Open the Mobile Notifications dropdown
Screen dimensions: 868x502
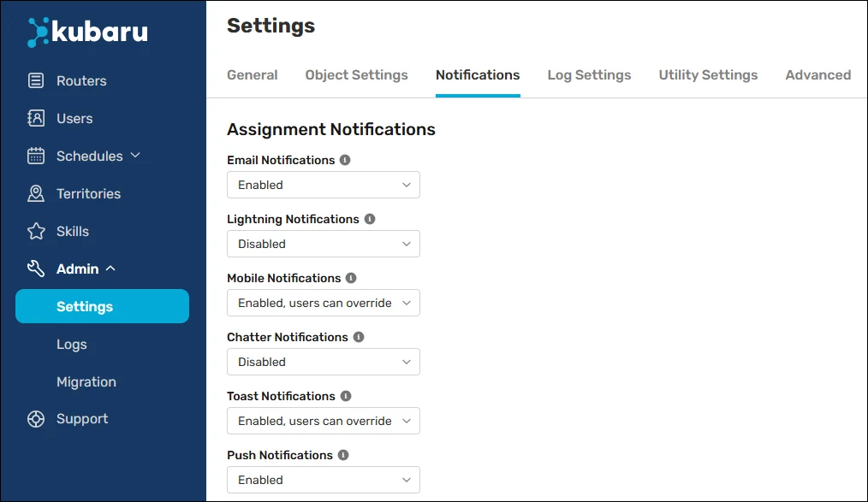[x=324, y=303]
